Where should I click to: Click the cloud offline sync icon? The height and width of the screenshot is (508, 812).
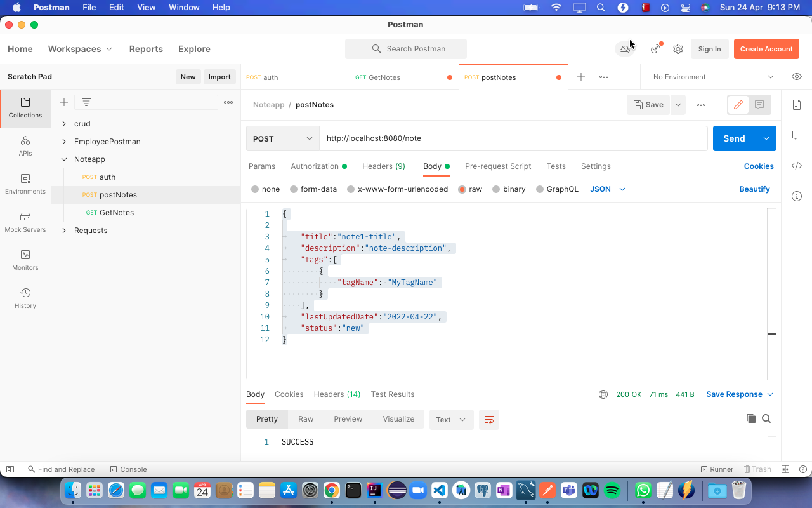[x=625, y=49]
